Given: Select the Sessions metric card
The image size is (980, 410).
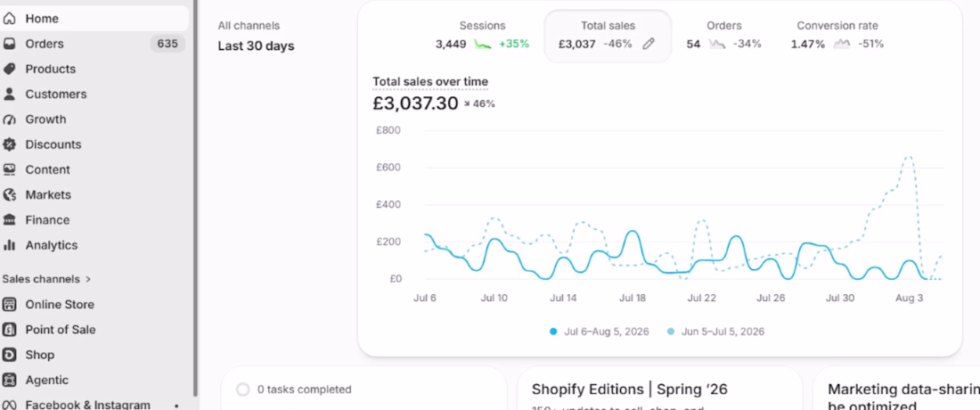Looking at the screenshot, I should point(483,35).
